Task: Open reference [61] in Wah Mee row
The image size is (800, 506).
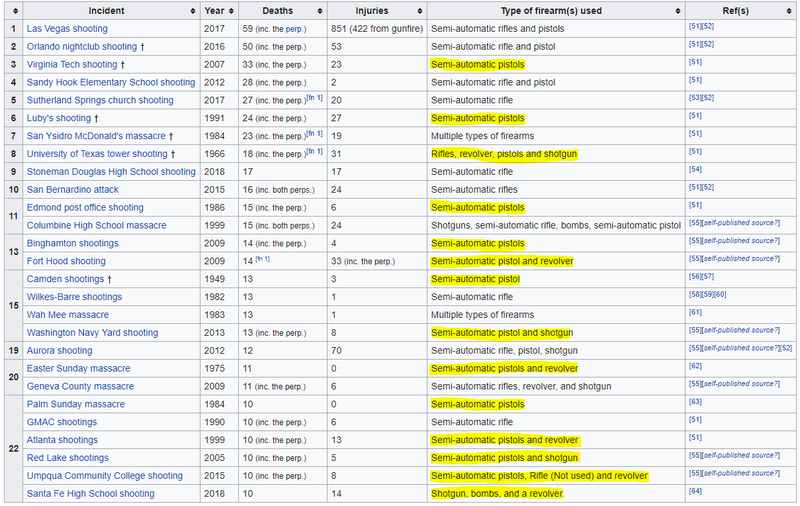Action: [695, 312]
